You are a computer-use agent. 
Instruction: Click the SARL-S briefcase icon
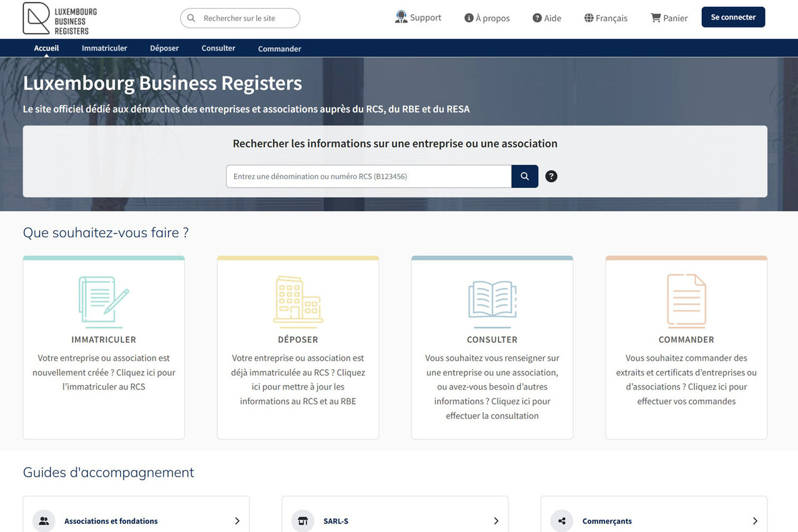coord(302,521)
